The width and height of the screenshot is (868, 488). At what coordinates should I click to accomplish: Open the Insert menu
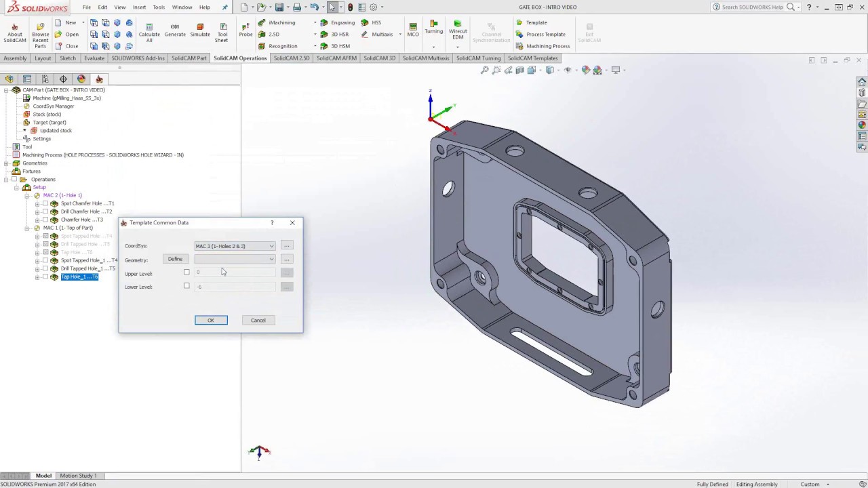pyautogui.click(x=139, y=7)
